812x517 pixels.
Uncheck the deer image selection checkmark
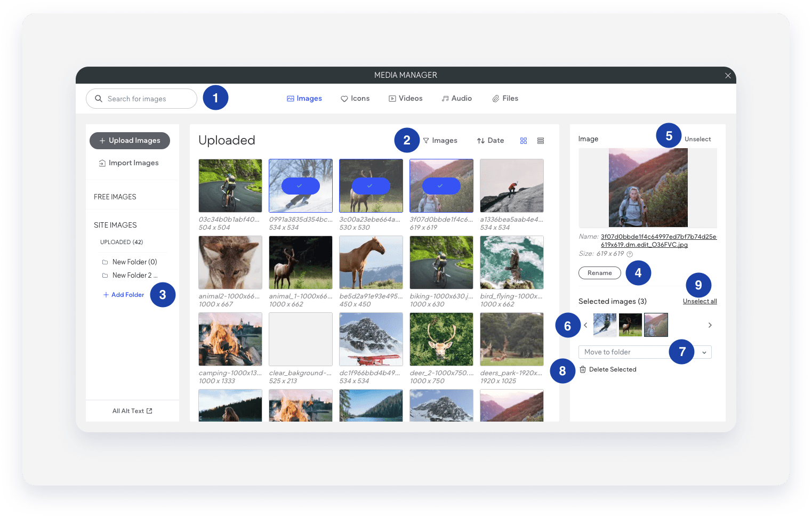point(371,185)
